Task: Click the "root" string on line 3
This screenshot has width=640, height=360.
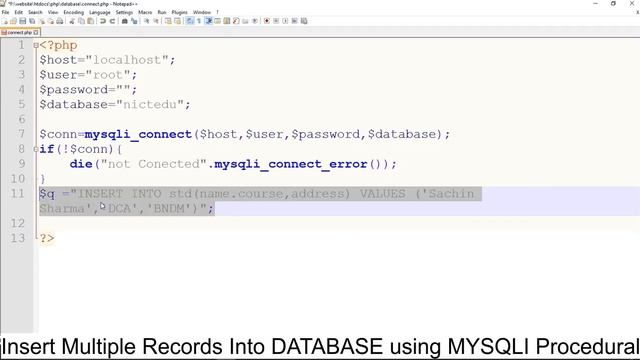Action: click(108, 75)
